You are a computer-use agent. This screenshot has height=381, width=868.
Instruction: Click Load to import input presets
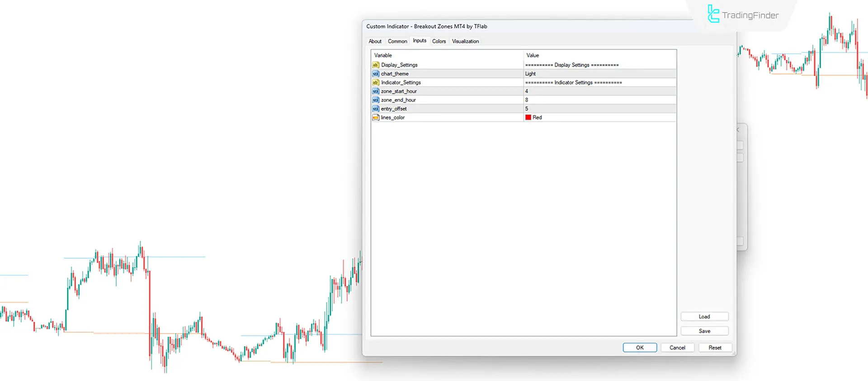(704, 317)
